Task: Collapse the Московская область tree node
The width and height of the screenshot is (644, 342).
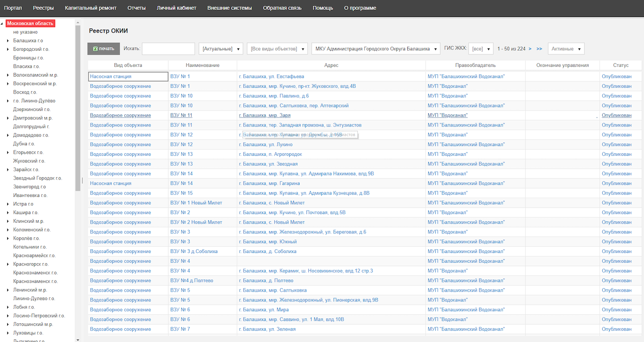Action: (2, 24)
